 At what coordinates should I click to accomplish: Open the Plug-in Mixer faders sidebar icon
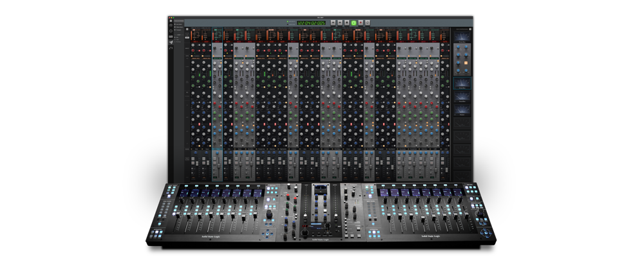pyautogui.click(x=171, y=48)
